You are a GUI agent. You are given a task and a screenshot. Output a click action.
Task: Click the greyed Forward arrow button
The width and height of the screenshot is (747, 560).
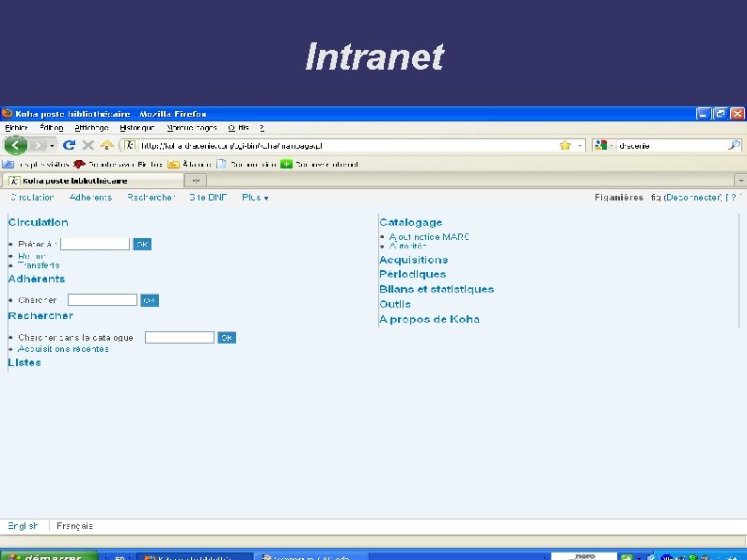click(38, 145)
